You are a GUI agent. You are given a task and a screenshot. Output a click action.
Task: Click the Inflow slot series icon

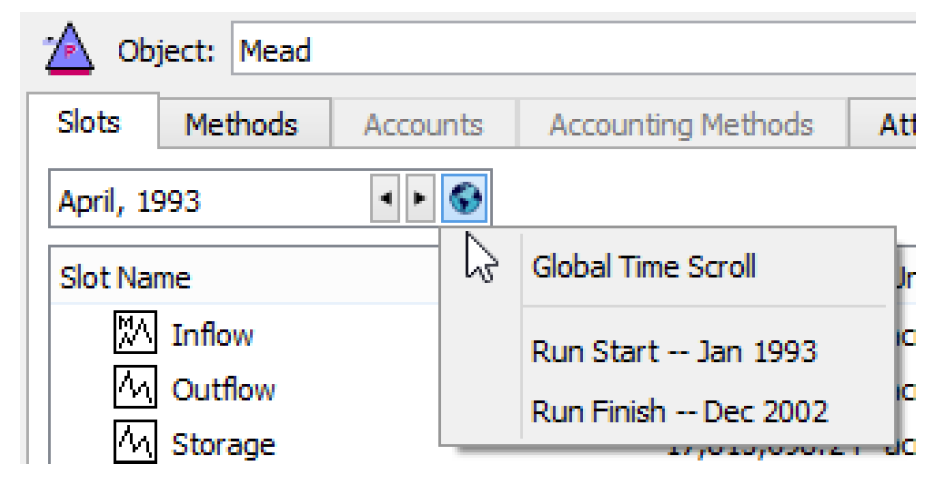click(132, 335)
